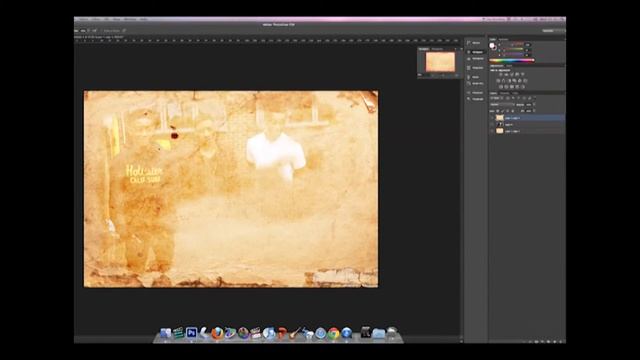The image size is (640, 360).
Task: Open the layer Opacity slider arrow
Action: (x=534, y=104)
